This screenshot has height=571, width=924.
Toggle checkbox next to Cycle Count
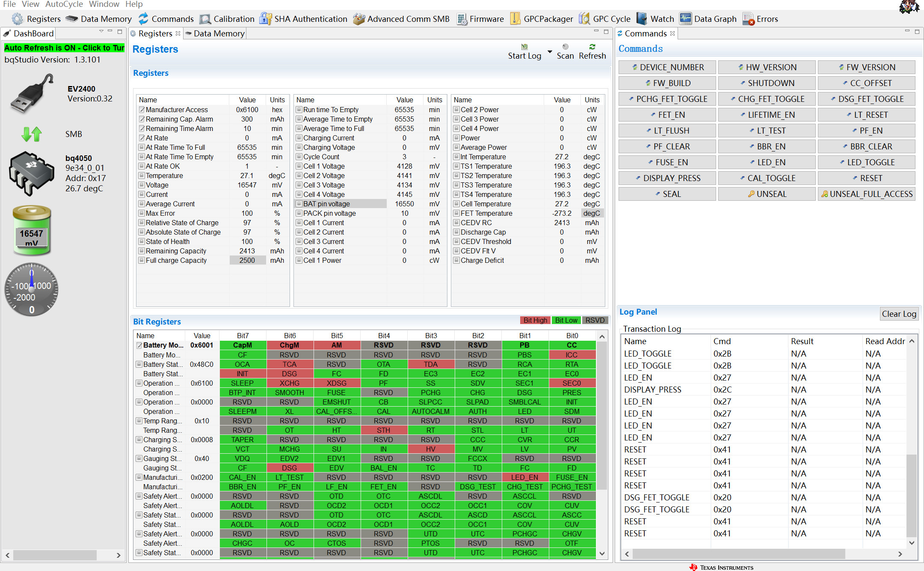[299, 157]
